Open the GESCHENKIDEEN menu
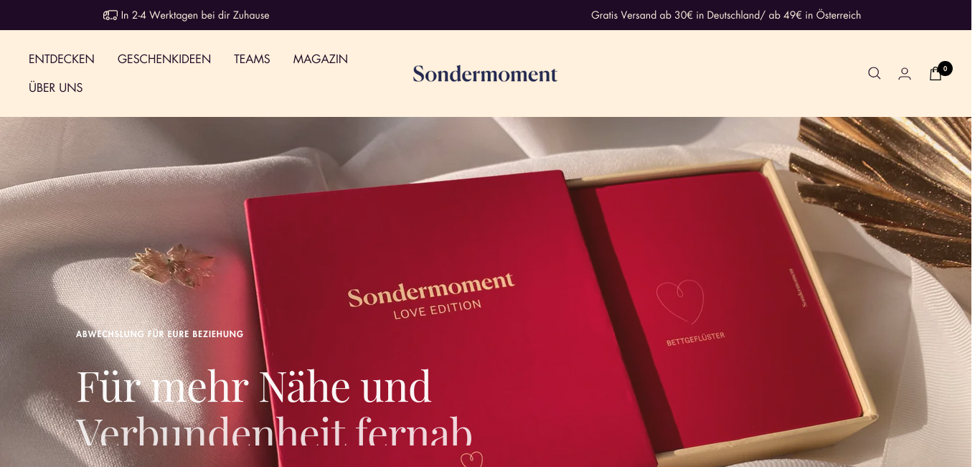Screen dimensions: 980x467 tap(164, 59)
